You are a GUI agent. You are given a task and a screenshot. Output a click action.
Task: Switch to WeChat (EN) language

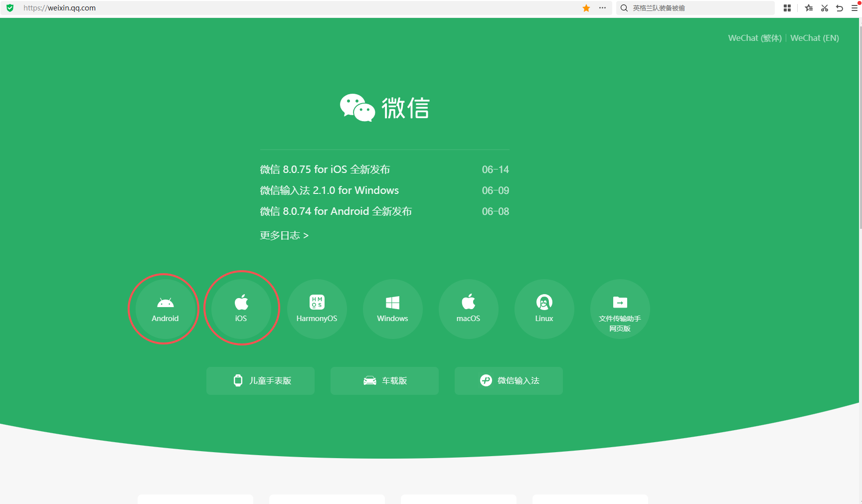coord(815,38)
